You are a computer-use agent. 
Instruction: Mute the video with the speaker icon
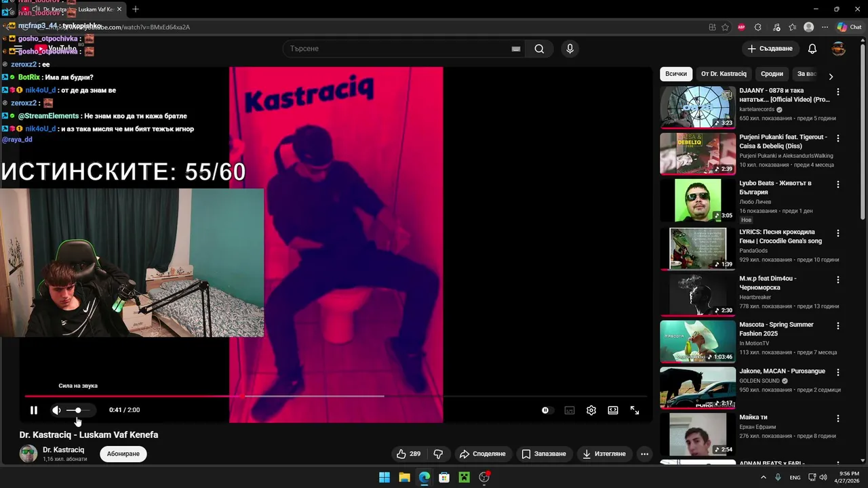pyautogui.click(x=56, y=410)
